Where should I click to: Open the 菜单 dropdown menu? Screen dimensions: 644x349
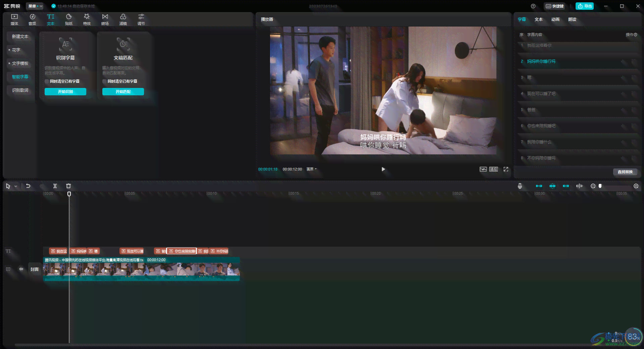click(35, 6)
